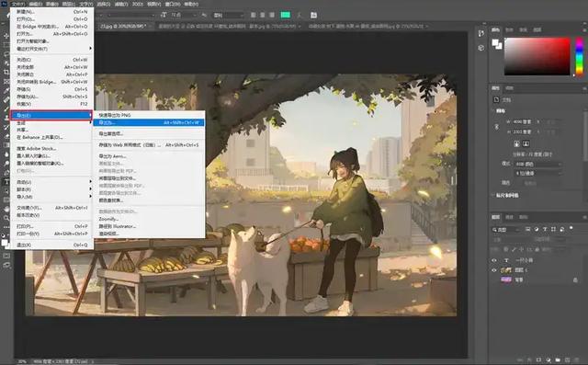Viewport: 588px width, 365px height.
Task: Open the Edit menu in menu bar
Action: click(x=36, y=4)
